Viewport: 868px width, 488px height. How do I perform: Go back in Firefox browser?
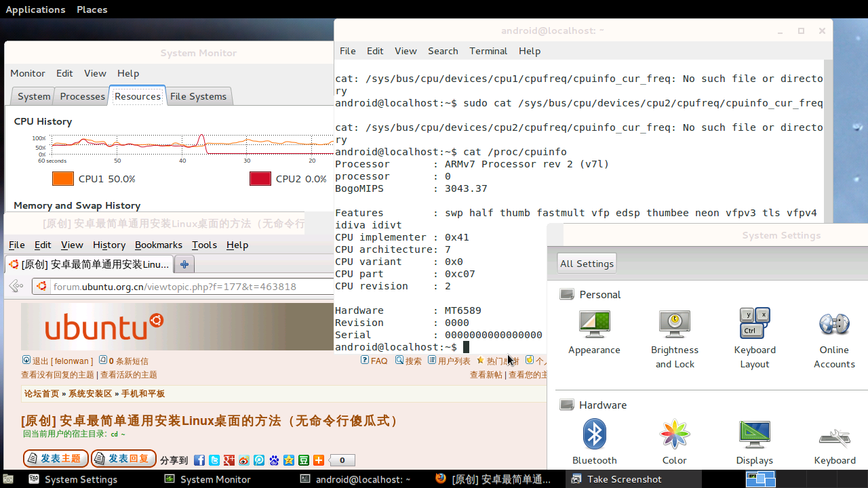click(17, 287)
